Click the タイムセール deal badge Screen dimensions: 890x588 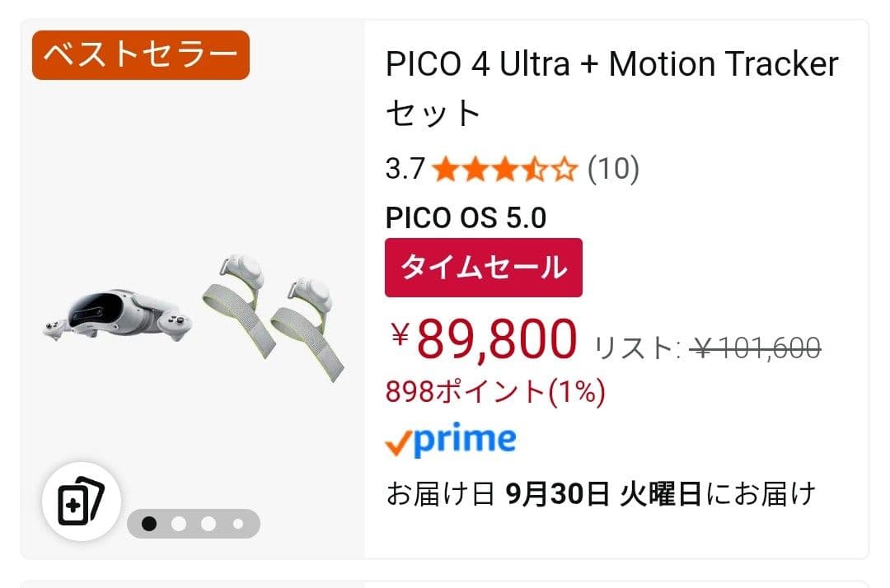tap(483, 267)
